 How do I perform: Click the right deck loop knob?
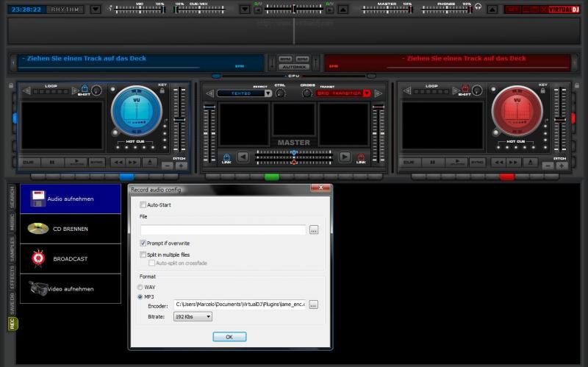477,90
